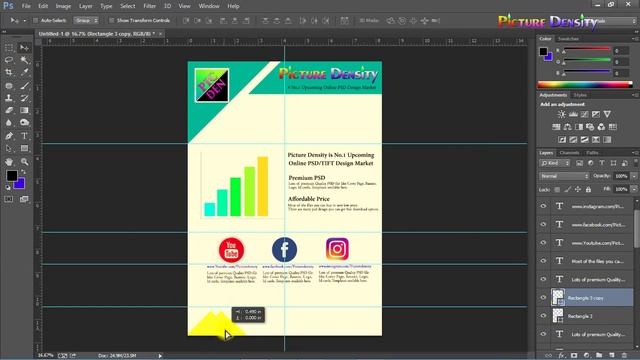Open the status bar info arrow
The height and width of the screenshot is (360, 640).
(160, 356)
